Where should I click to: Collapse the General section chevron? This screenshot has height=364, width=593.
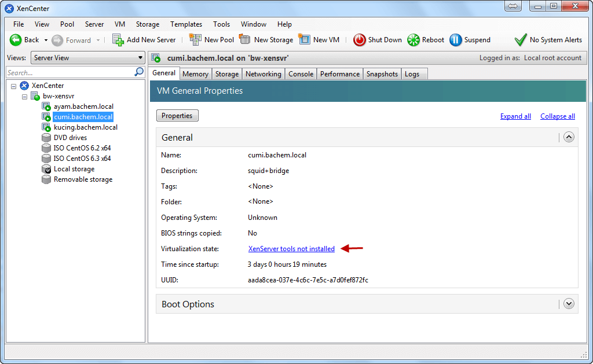pos(569,137)
